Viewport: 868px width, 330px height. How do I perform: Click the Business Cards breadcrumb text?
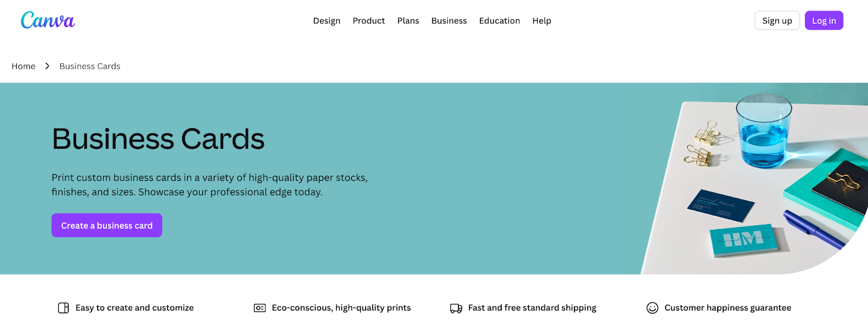90,66
